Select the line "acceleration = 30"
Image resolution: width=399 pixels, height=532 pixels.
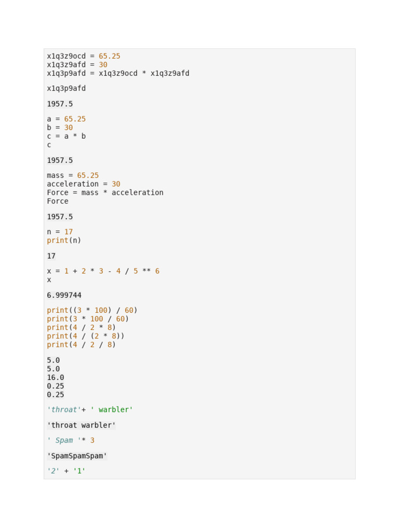pyautogui.click(x=83, y=184)
